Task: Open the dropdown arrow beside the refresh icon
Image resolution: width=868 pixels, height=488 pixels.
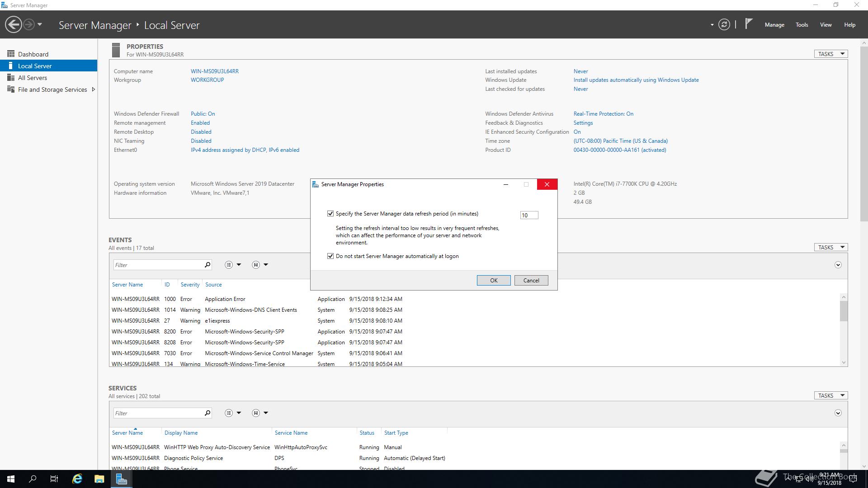Action: coord(712,25)
